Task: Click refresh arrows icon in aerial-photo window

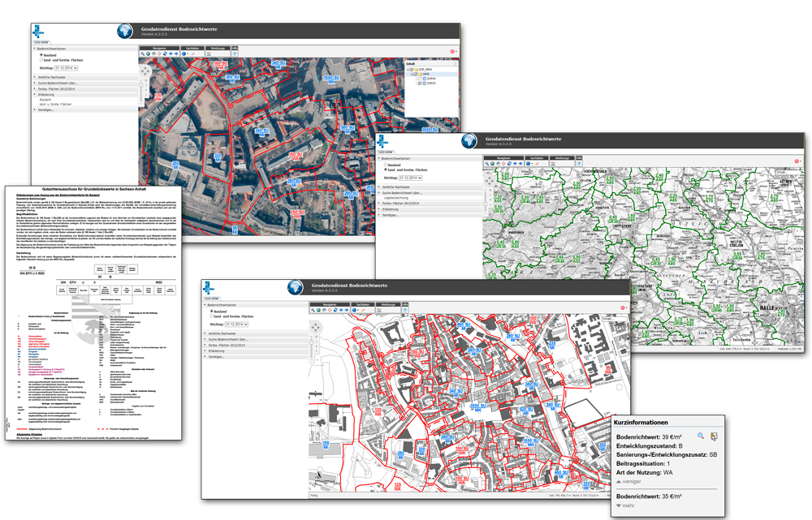Action: click(x=165, y=54)
